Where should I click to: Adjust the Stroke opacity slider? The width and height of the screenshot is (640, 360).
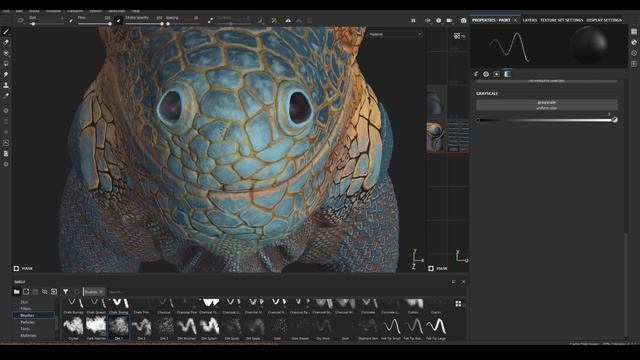click(x=144, y=24)
